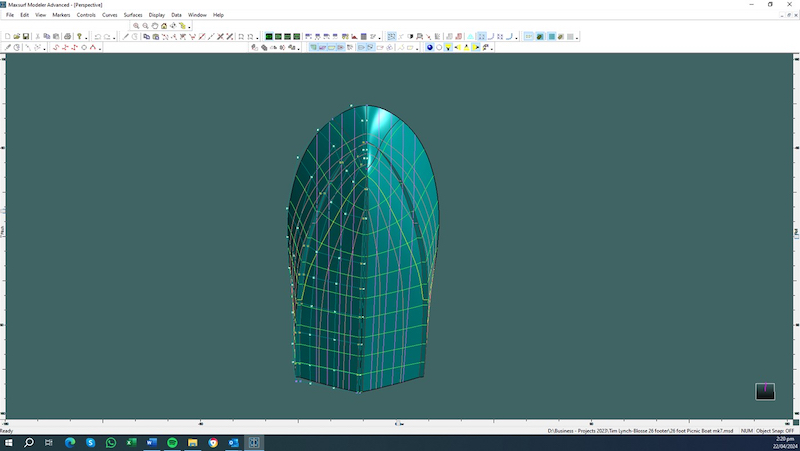
Task: Toggle the white circle render mode button
Action: click(x=439, y=47)
